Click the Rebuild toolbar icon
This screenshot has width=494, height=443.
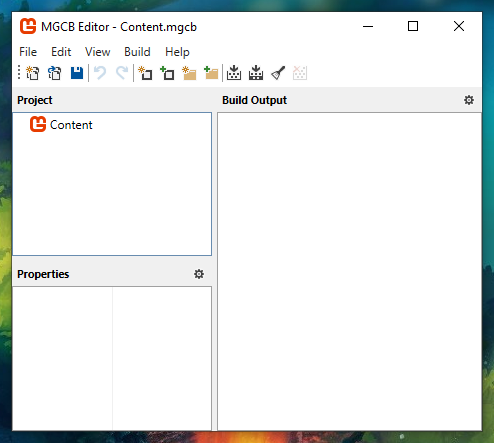coord(256,73)
